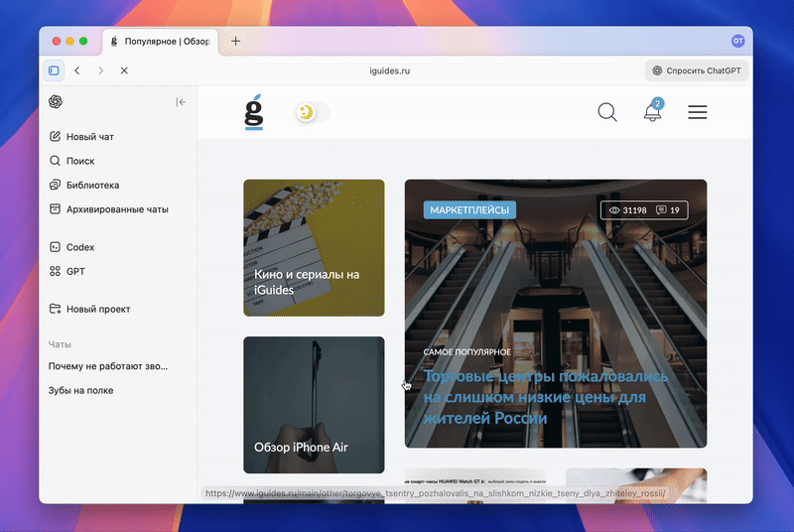
Task: Go forward to next page
Action: point(101,70)
